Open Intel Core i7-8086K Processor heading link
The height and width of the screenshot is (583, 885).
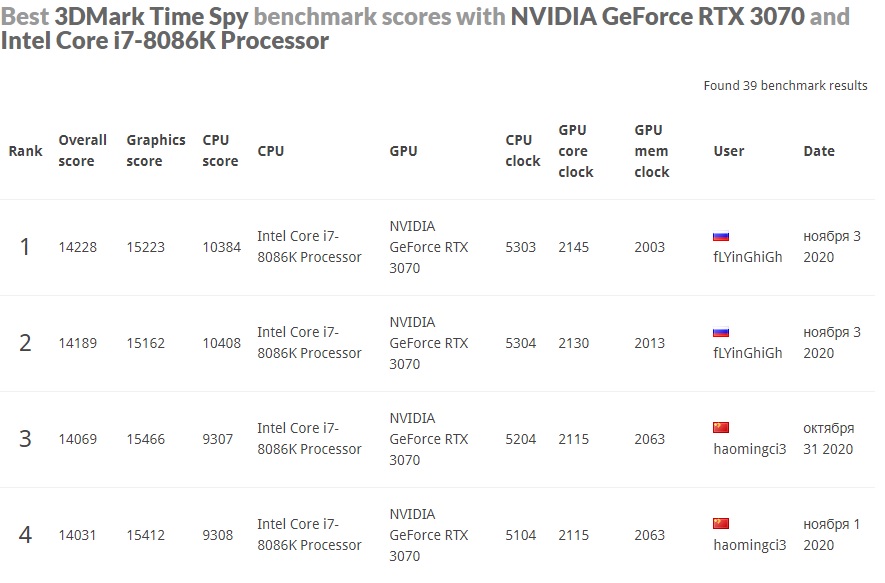click(165, 41)
